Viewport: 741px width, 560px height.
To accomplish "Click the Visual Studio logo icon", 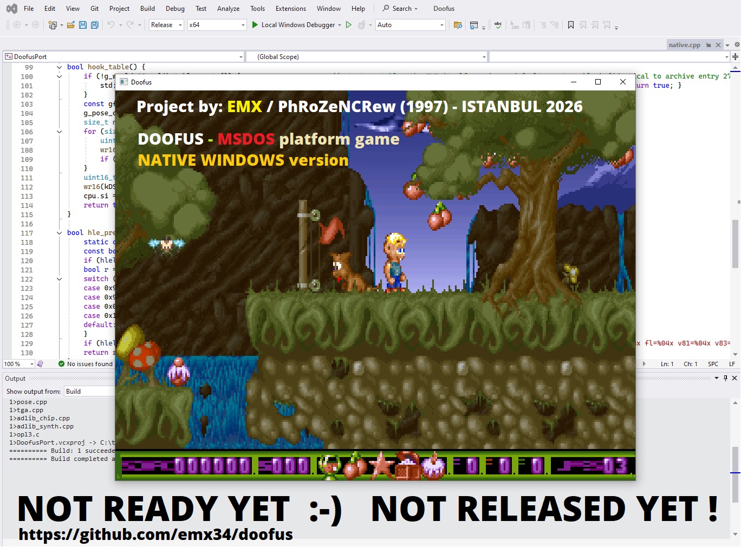I will click(x=11, y=9).
